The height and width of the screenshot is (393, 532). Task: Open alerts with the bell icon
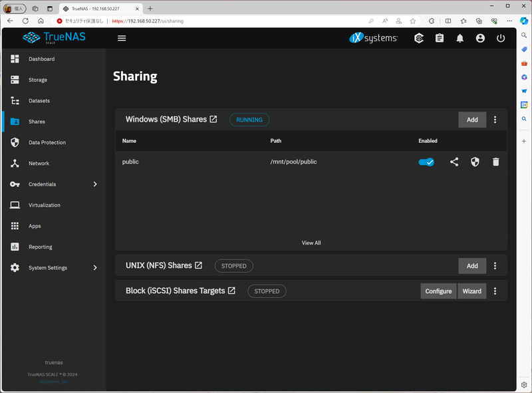pyautogui.click(x=460, y=39)
